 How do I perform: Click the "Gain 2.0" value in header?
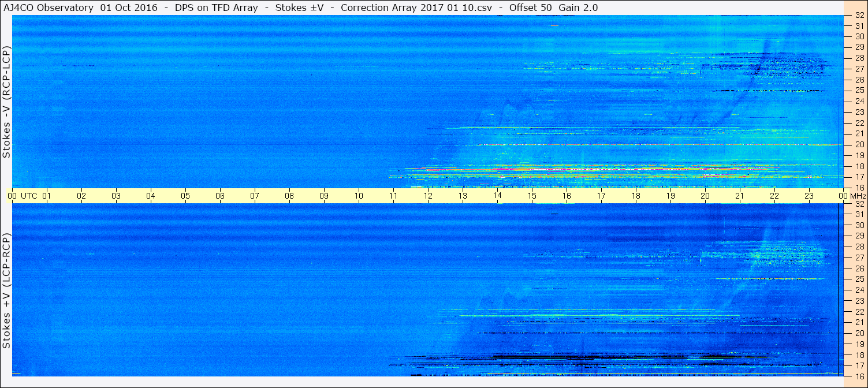(x=579, y=8)
